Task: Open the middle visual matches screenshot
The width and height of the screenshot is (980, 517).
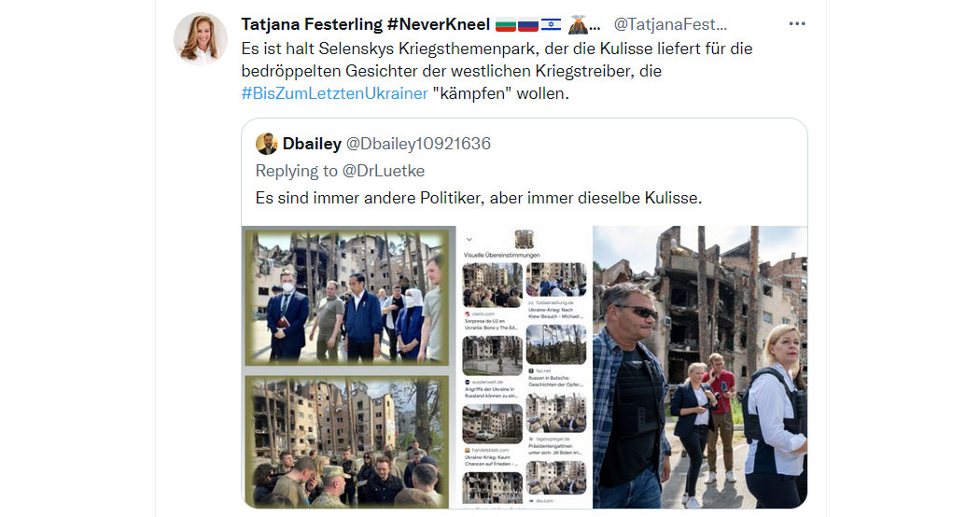Action: pyautogui.click(x=525, y=367)
